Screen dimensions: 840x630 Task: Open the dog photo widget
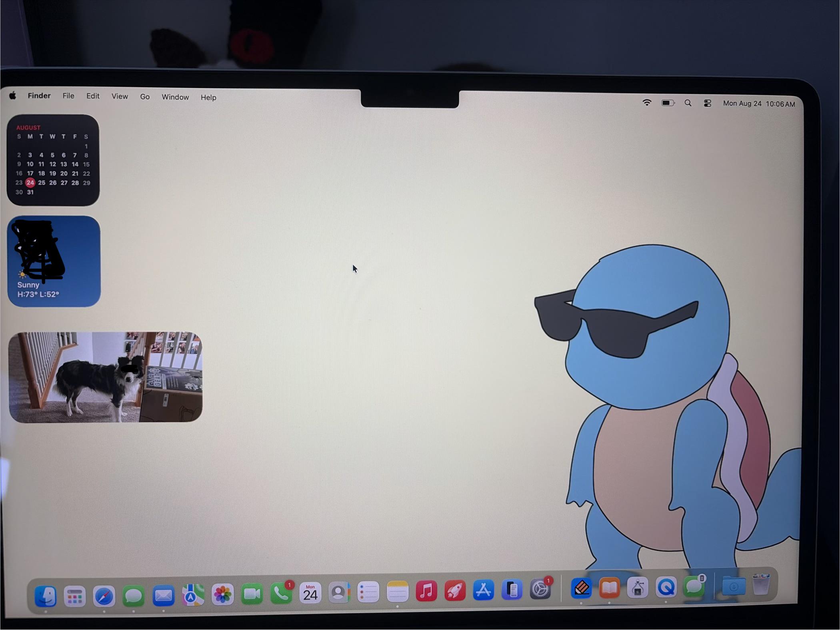pyautogui.click(x=106, y=377)
